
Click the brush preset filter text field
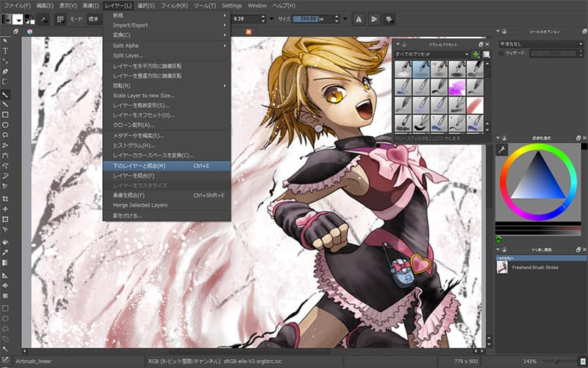tap(441, 138)
